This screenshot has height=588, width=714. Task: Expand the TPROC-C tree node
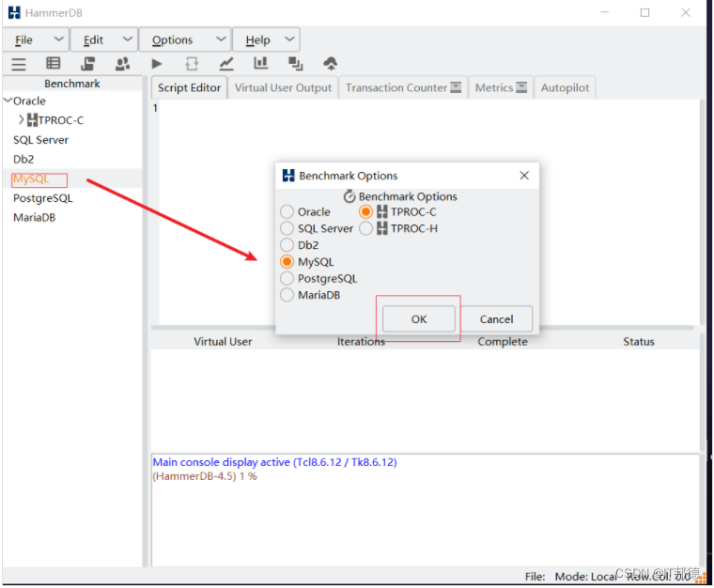point(22,120)
